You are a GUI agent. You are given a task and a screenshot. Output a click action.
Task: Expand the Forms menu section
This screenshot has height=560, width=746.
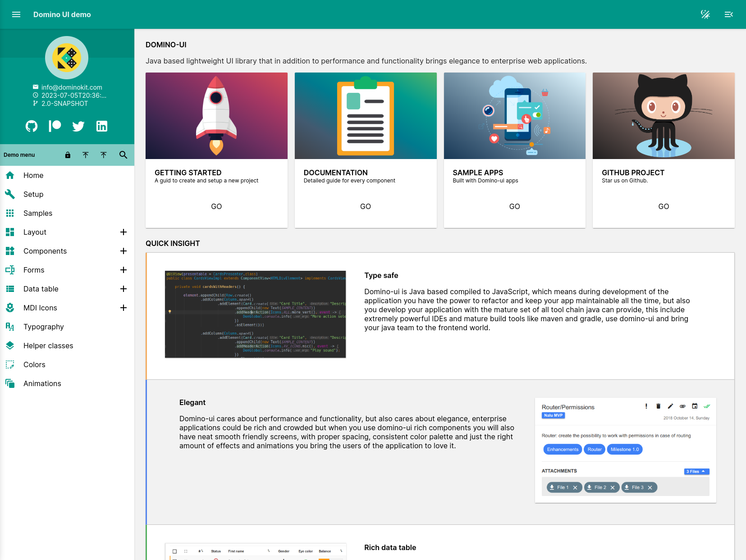click(x=123, y=270)
